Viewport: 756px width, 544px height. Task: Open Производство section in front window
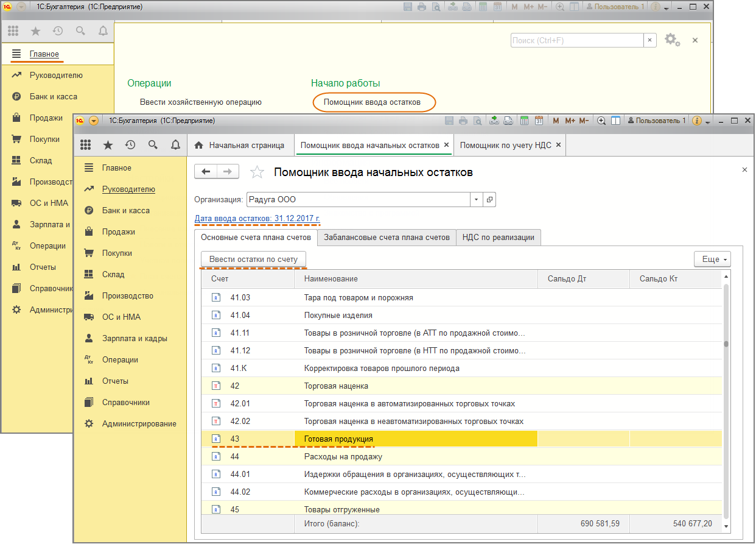point(129,295)
